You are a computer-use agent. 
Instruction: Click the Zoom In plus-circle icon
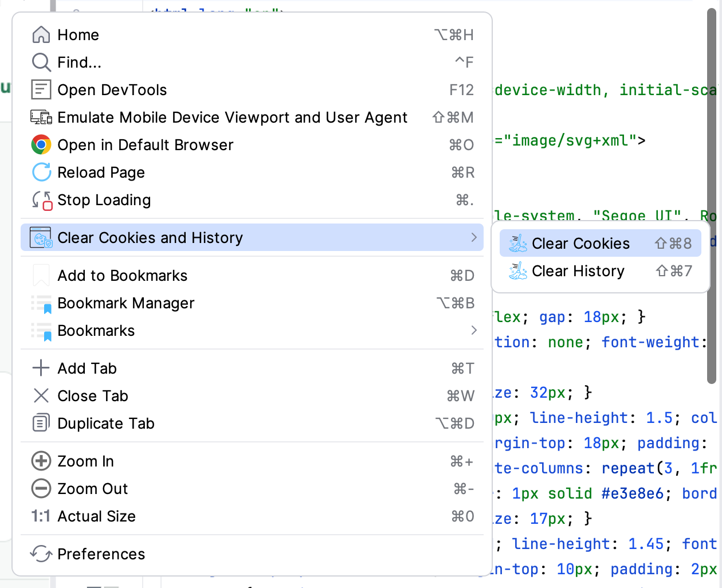[41, 461]
